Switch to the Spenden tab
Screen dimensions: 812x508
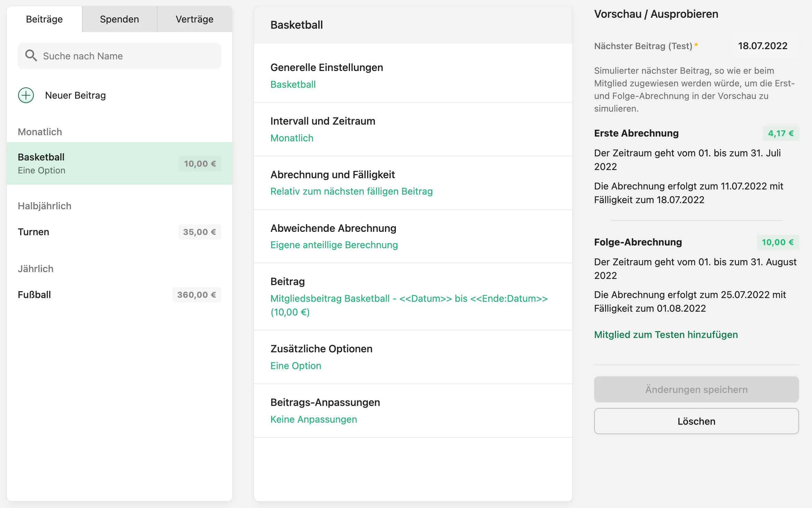pyautogui.click(x=120, y=19)
